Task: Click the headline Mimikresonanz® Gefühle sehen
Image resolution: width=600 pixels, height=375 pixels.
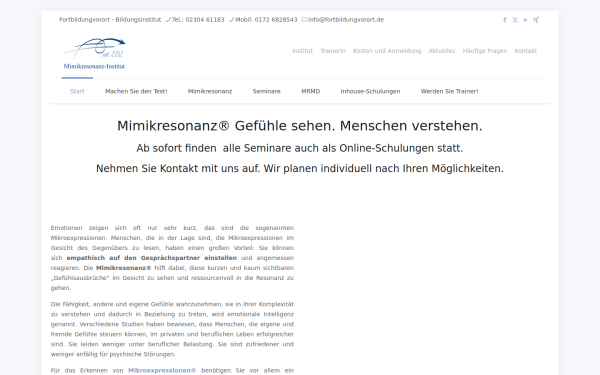Action: coord(300,126)
